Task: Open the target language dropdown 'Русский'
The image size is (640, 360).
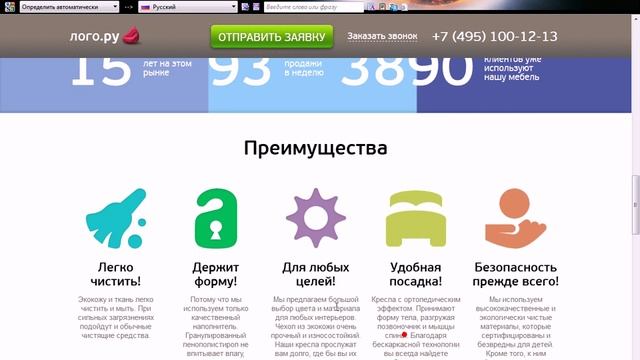Action: click(x=188, y=7)
